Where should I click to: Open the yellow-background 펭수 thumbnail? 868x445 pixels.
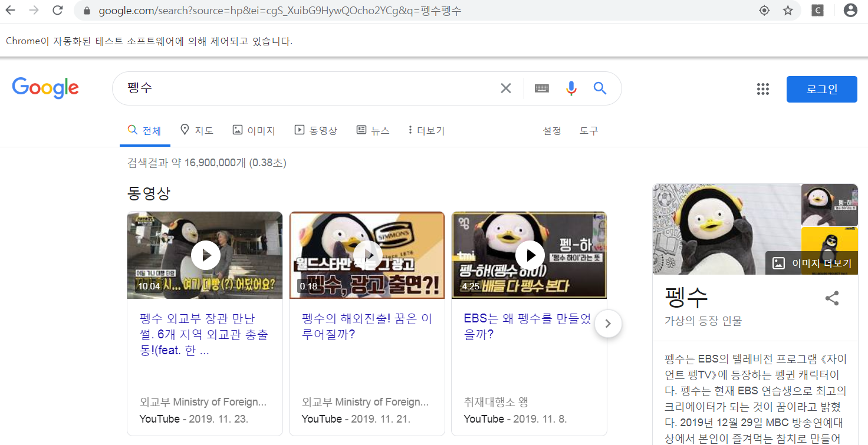[830, 239]
